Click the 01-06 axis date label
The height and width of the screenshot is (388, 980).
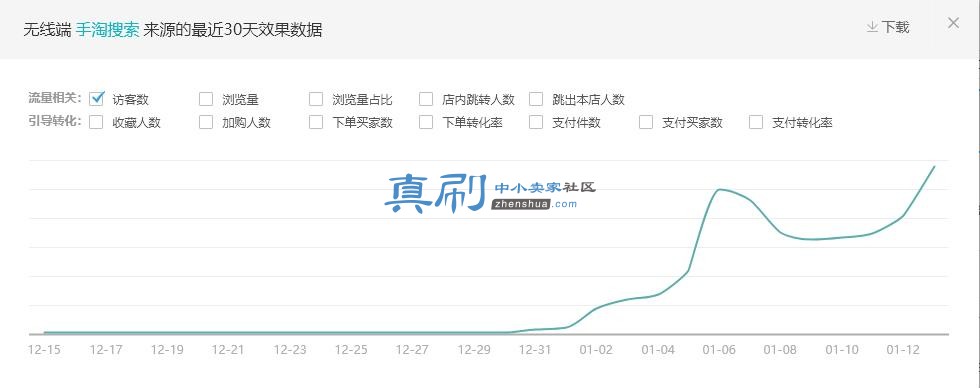[719, 350]
